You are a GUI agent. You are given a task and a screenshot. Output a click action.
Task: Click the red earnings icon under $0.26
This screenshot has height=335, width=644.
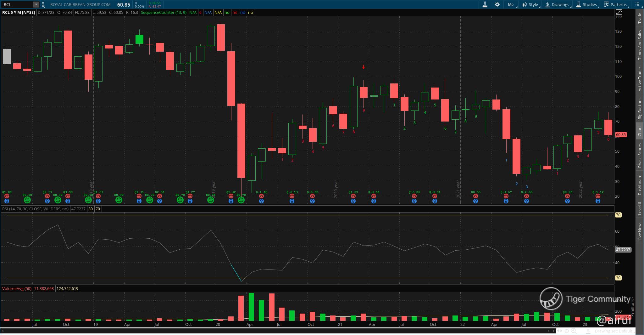pos(567,196)
